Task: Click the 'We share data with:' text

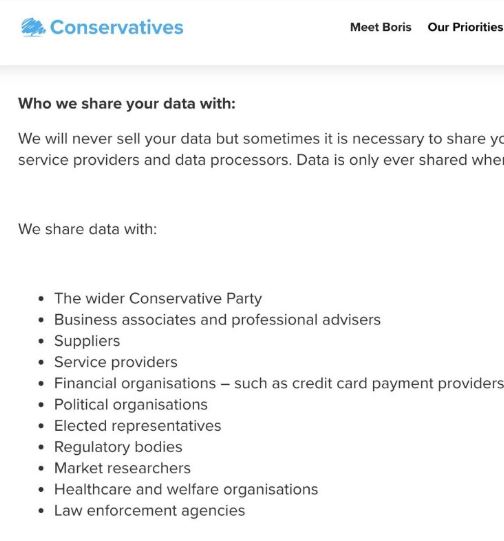Action: [88, 229]
